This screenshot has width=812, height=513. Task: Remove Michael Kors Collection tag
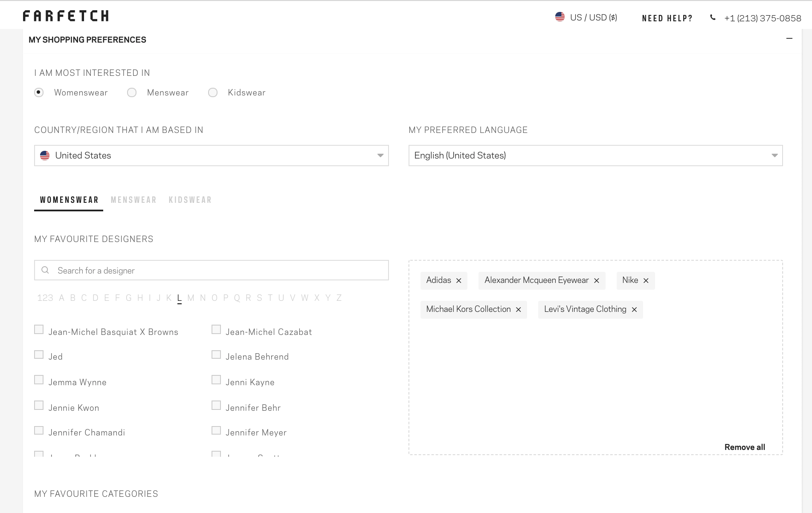tap(519, 309)
